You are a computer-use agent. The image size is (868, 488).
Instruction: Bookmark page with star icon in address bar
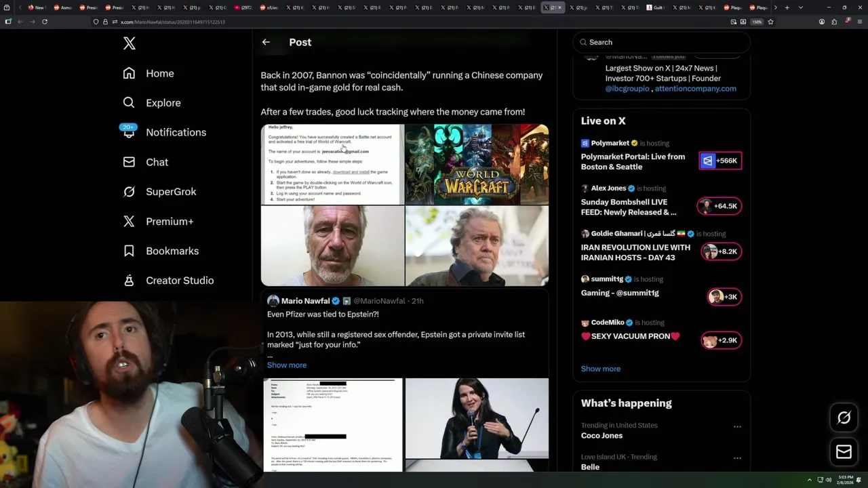coord(770,22)
